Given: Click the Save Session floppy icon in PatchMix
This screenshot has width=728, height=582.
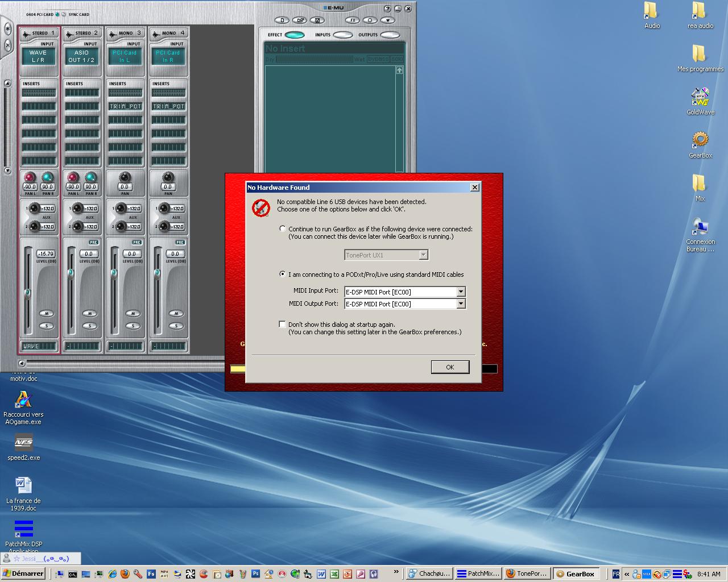Looking at the screenshot, I should 317,20.
